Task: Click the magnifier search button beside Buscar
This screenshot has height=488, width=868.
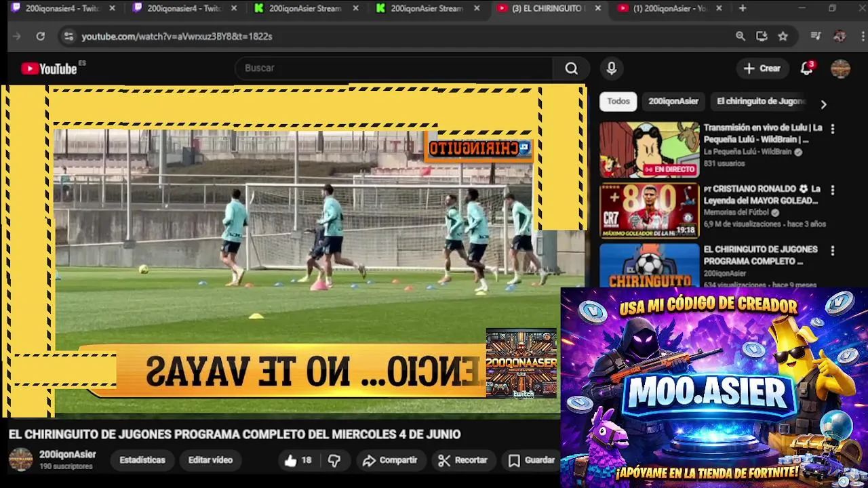Action: coord(572,68)
